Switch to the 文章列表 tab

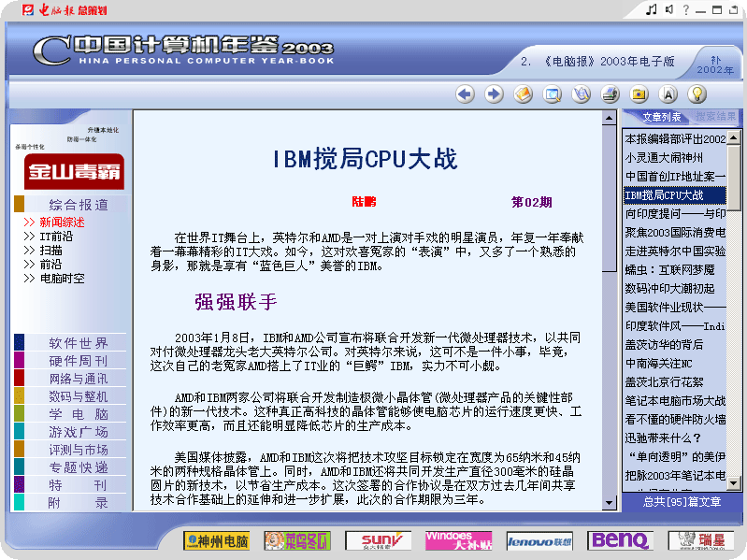click(662, 117)
